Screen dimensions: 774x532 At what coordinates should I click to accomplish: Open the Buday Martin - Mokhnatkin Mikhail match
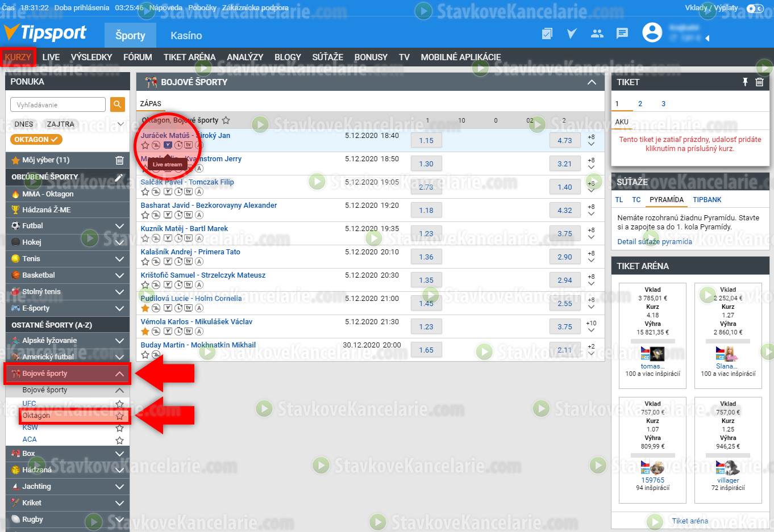[x=198, y=345]
